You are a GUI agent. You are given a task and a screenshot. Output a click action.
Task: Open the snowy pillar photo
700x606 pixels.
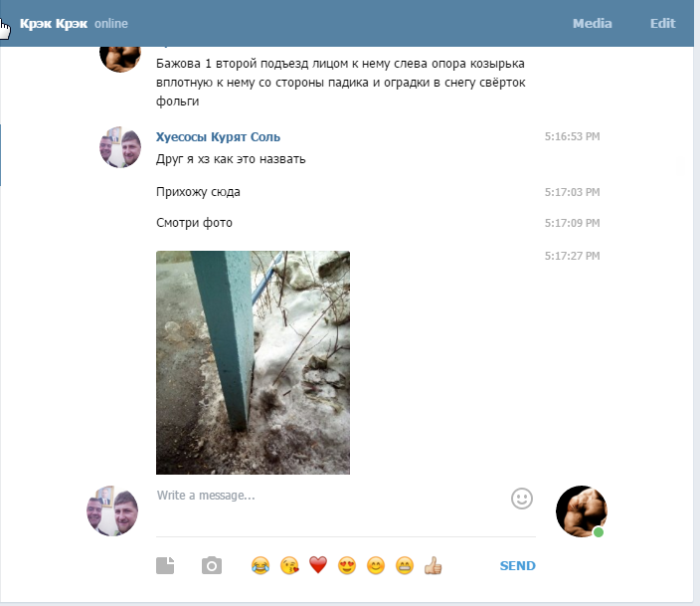click(253, 362)
